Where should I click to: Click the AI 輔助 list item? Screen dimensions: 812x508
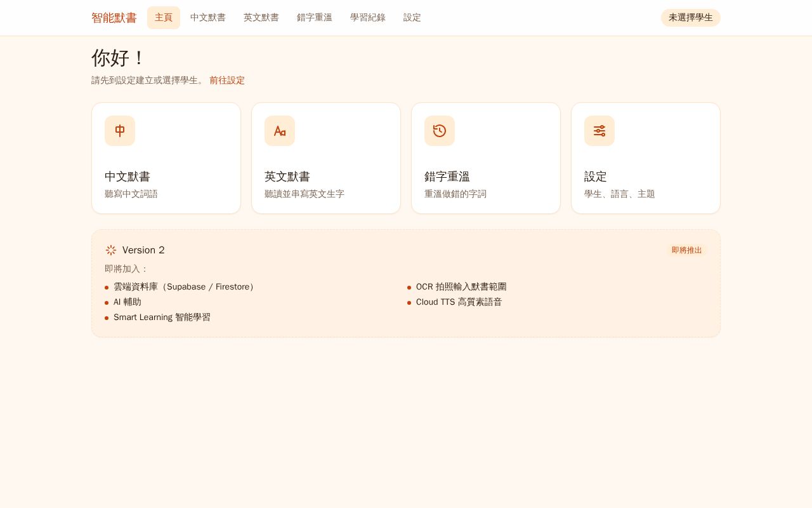[x=128, y=302]
